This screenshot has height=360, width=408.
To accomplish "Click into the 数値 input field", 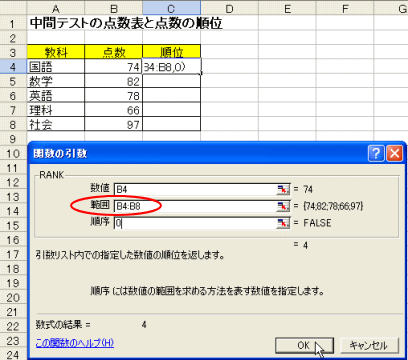I will pyautogui.click(x=195, y=189).
